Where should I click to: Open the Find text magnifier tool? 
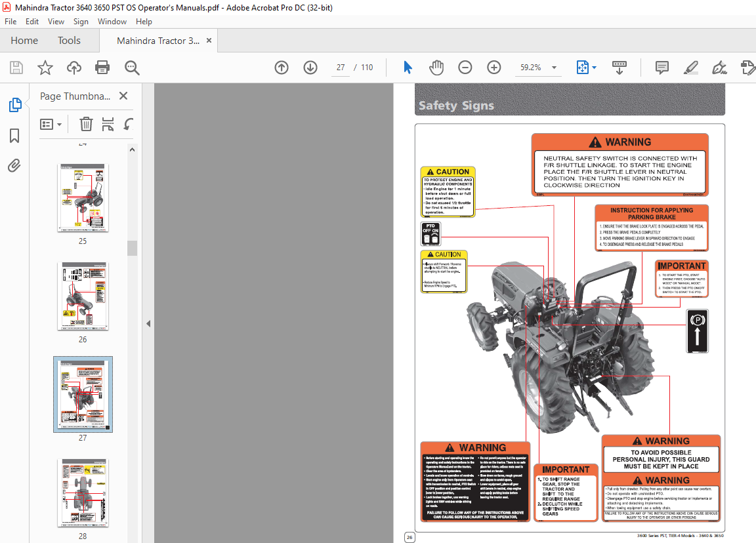click(132, 68)
